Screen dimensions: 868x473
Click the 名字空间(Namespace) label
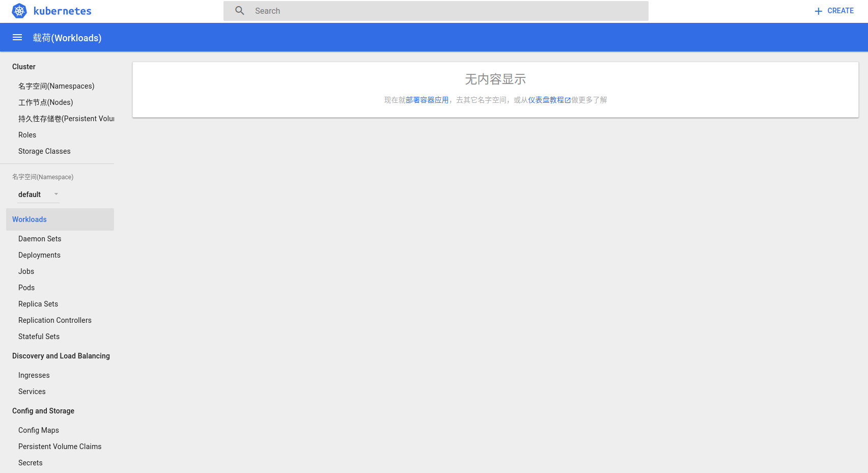(x=43, y=177)
